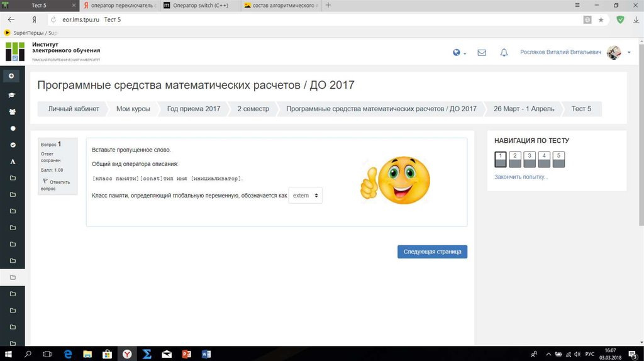Viewport: 644px width, 361px height.
Task: Open the Windows Start menu
Action: tap(8, 353)
